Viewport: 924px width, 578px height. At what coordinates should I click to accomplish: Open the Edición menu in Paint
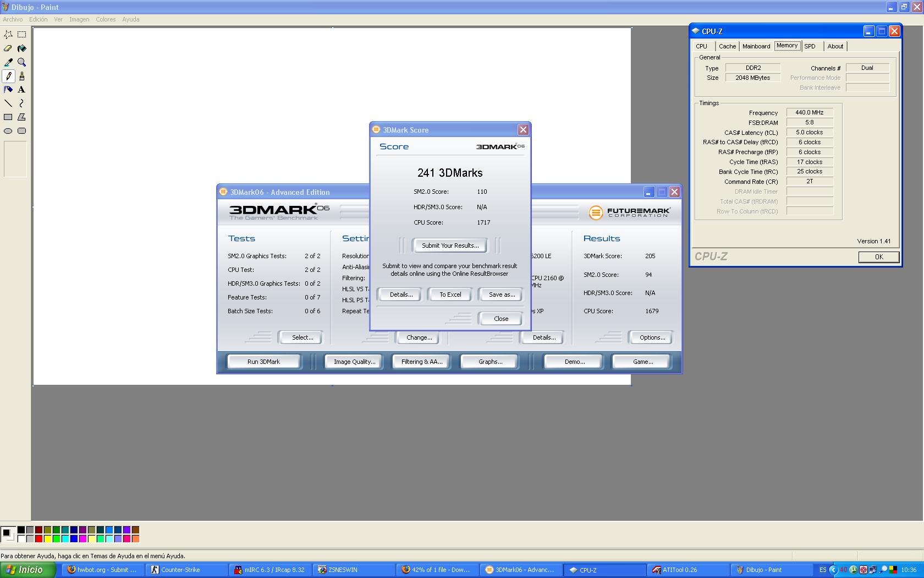coord(38,19)
